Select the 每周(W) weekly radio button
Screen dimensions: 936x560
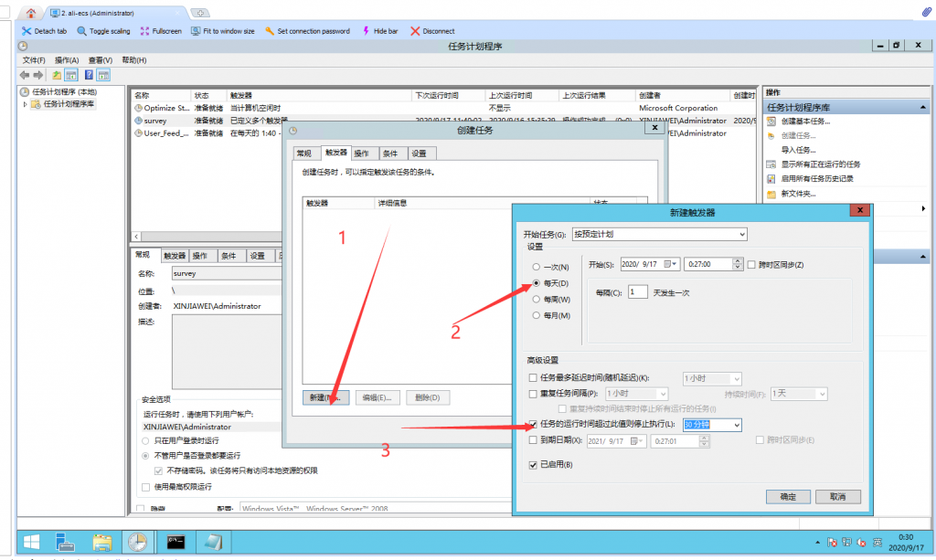coord(536,300)
